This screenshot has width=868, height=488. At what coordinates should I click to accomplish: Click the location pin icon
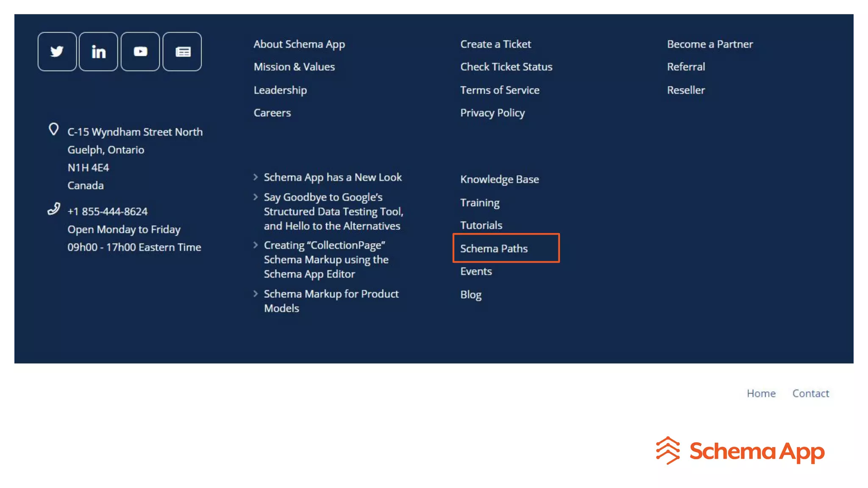click(53, 129)
